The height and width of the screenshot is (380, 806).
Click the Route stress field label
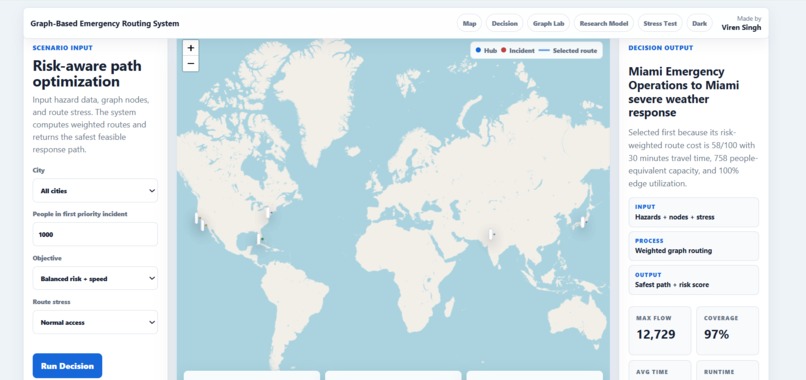[51, 302]
